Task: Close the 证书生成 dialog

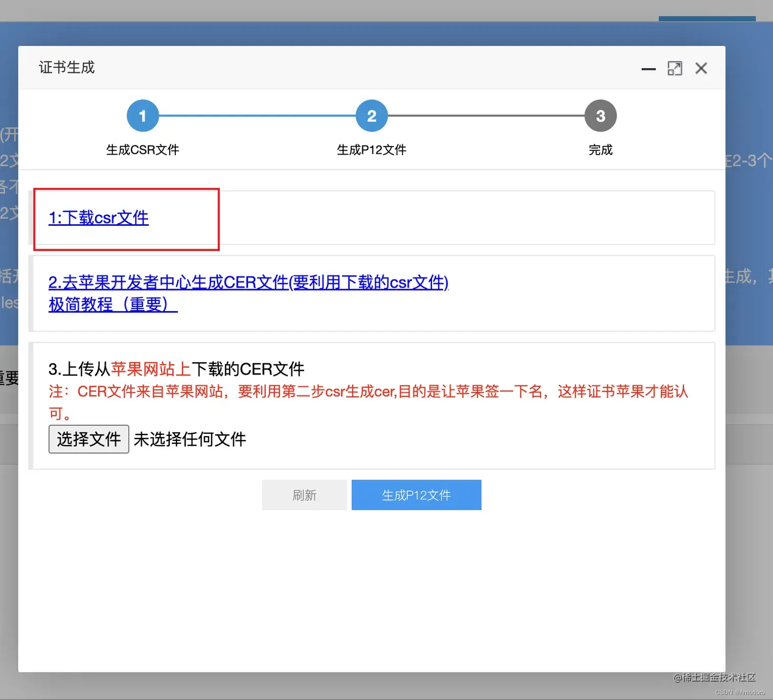Action: click(x=701, y=68)
